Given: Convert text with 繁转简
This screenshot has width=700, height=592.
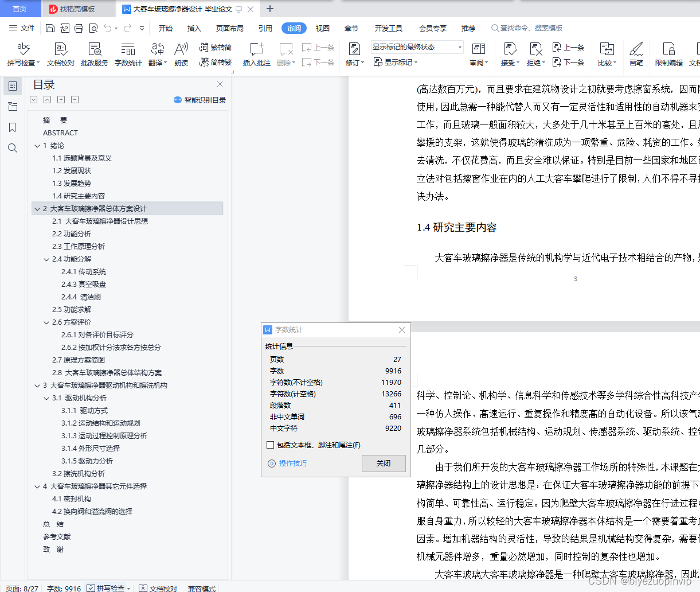Looking at the screenshot, I should tap(216, 48).
